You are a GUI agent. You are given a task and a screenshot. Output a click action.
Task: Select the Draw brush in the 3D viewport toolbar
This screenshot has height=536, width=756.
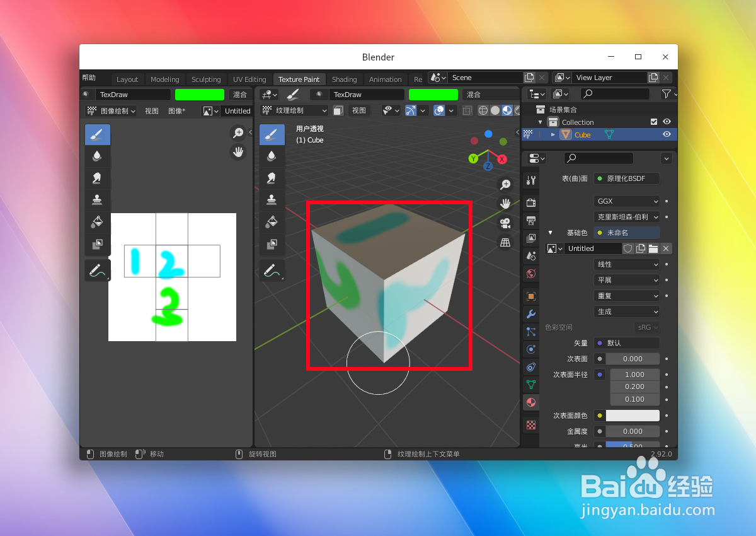pos(272,135)
